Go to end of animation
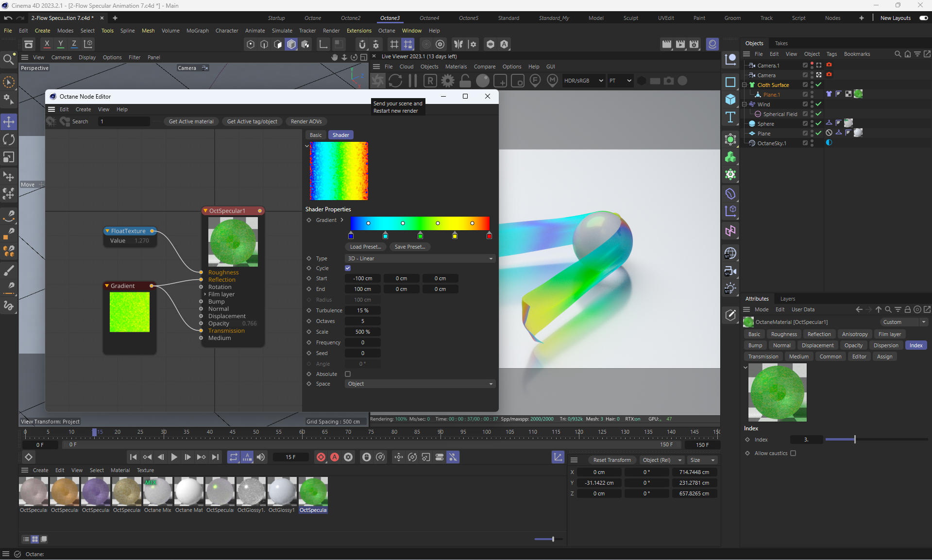Image resolution: width=932 pixels, height=560 pixels. (x=215, y=457)
